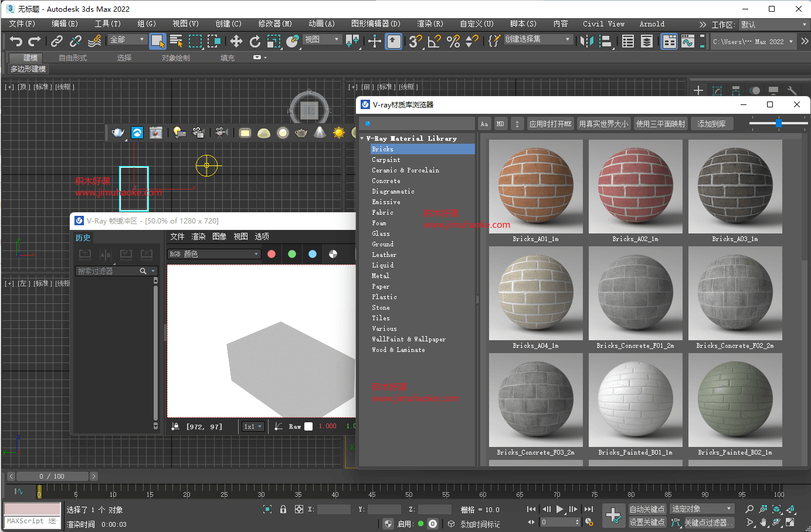Screen dimensions: 811x532
Task: Open the project path dropdown Max 2022
Action: (x=753, y=42)
